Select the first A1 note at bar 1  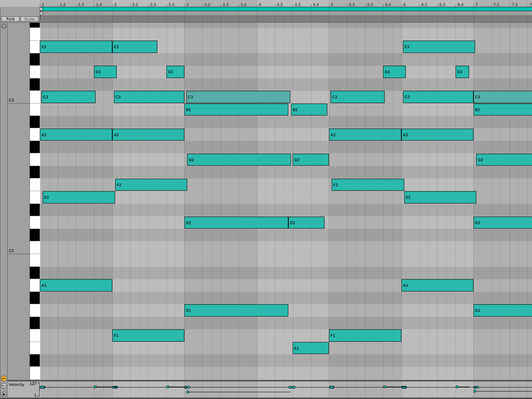pos(76,285)
